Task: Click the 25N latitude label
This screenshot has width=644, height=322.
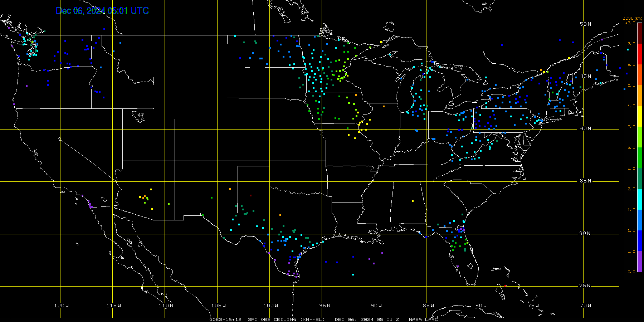Action: tap(586, 286)
